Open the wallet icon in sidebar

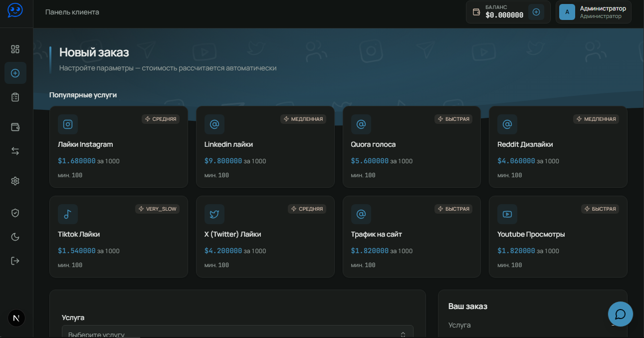15,127
